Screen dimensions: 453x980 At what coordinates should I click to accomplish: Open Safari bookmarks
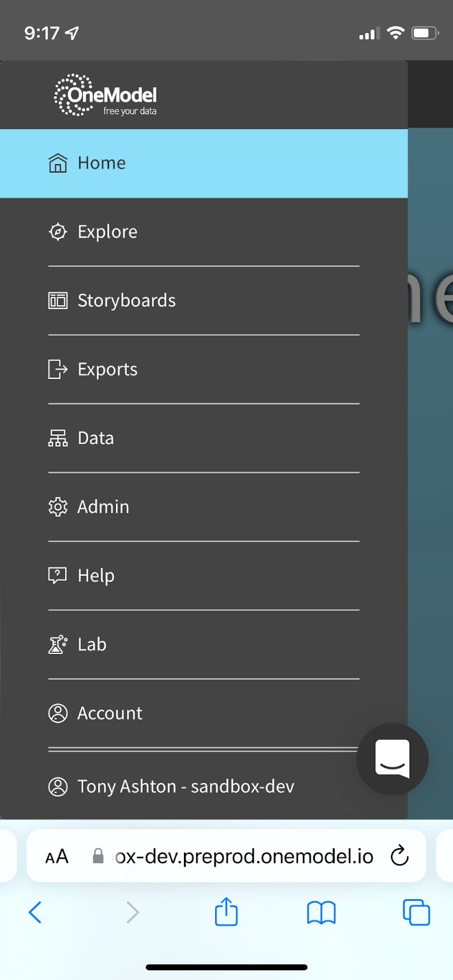(x=321, y=913)
